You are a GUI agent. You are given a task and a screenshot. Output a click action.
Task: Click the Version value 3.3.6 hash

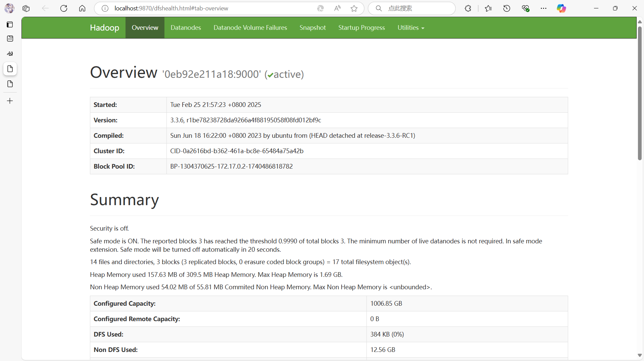pos(245,120)
